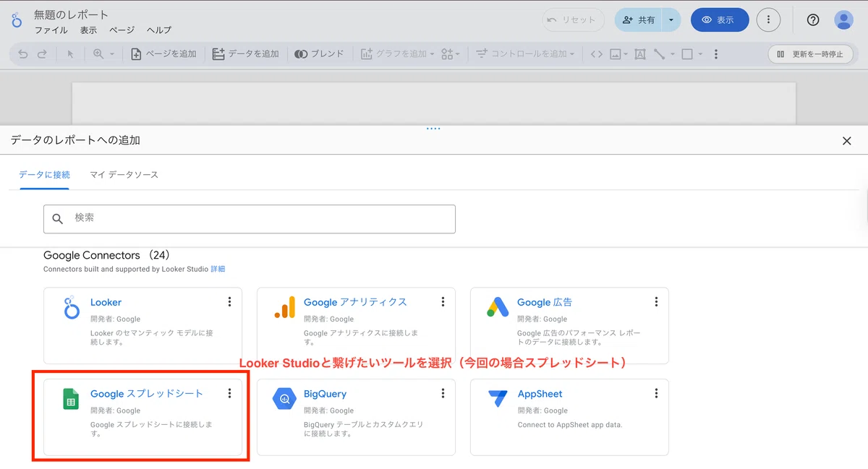
Task: Click the panel resize handle dots
Action: (433, 129)
